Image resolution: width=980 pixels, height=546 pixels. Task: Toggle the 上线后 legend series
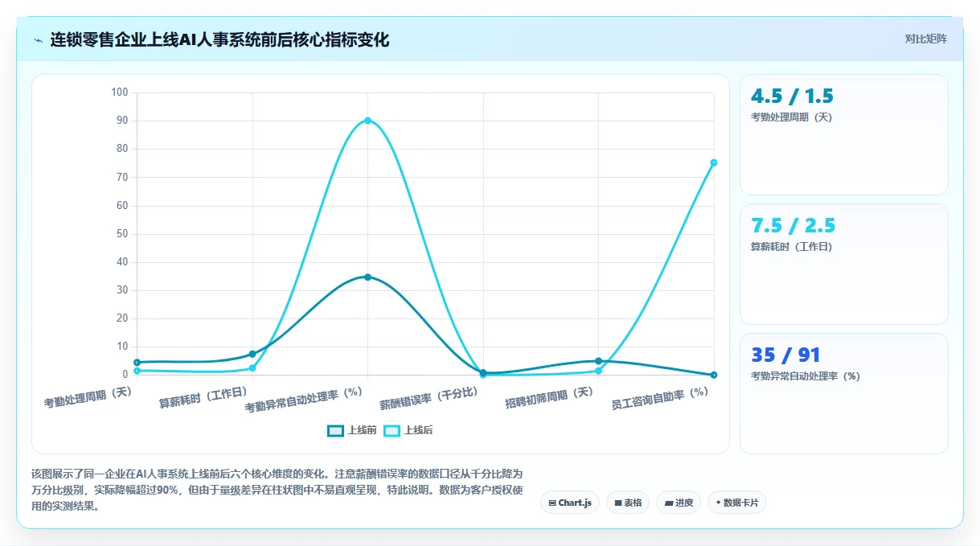pyautogui.click(x=408, y=430)
